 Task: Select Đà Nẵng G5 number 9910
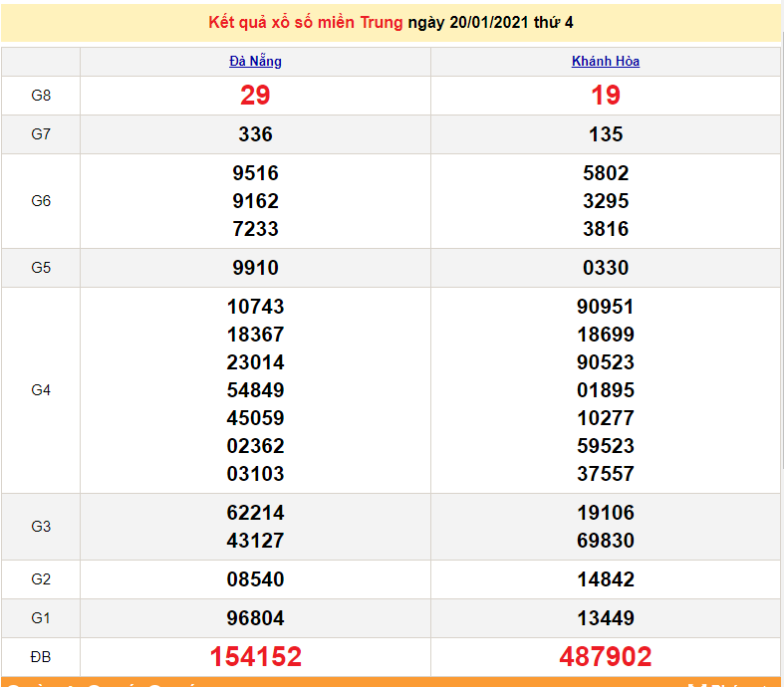tap(255, 268)
